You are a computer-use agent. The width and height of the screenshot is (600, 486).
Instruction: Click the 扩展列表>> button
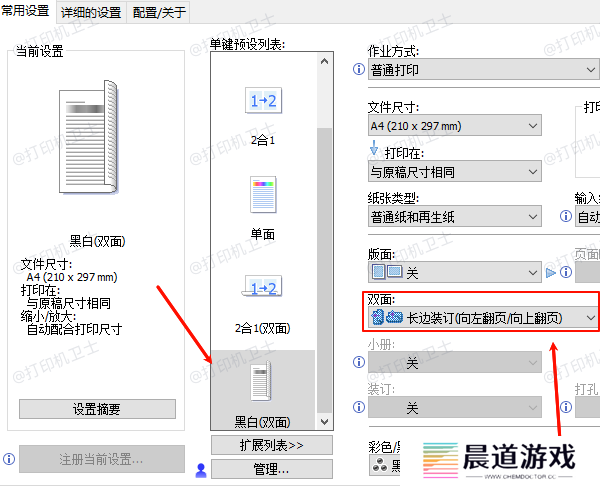point(272,445)
